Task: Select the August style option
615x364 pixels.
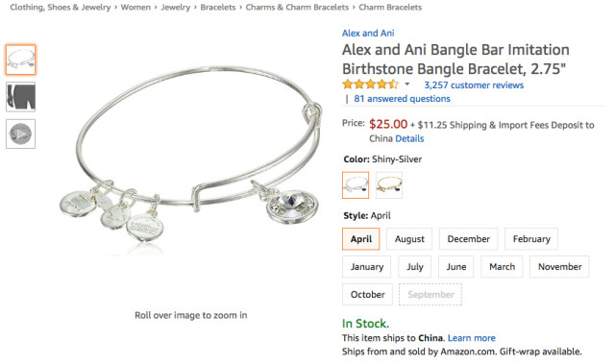Action: [x=409, y=239]
